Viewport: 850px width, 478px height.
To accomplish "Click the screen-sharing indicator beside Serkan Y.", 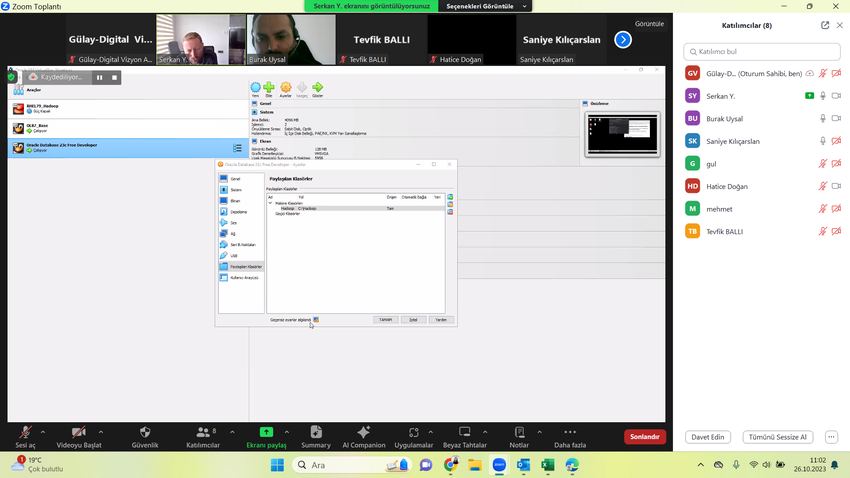I will tap(809, 96).
